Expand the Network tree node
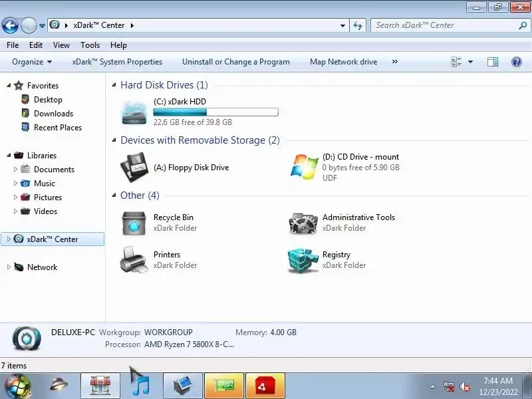This screenshot has width=532, height=399. tap(9, 267)
